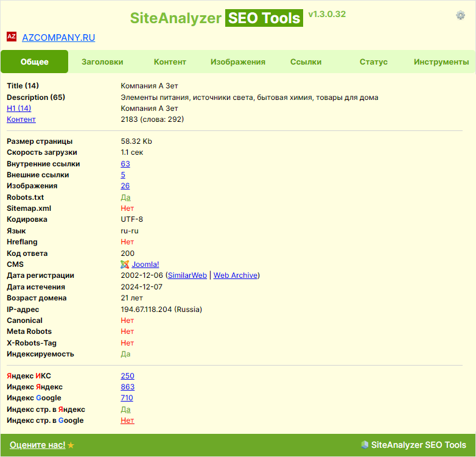Click registration date 2002-12-06

[x=142, y=275]
